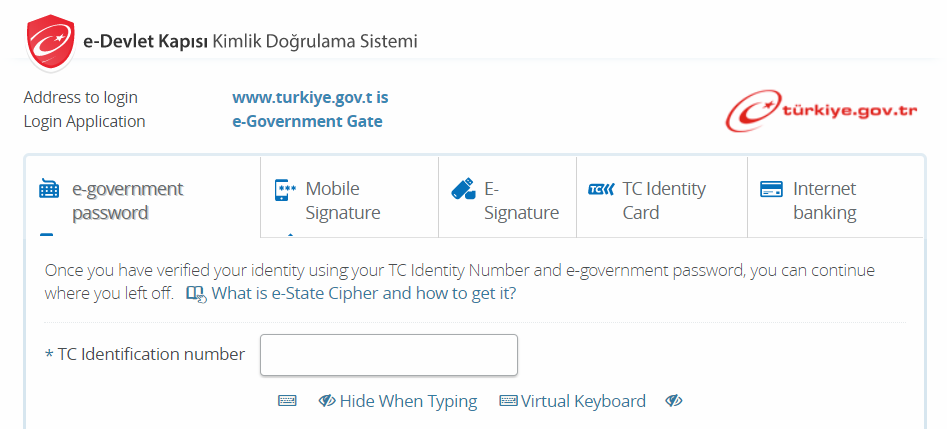Click the book icon beside the e-State Cipher link
947x429 pixels.
[196, 294]
